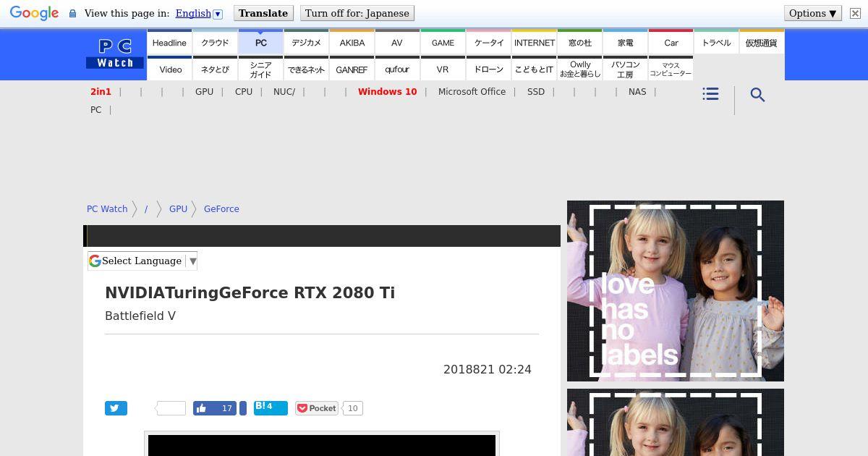
Task: Click the Microsoft Office topic link
Action: click(472, 92)
